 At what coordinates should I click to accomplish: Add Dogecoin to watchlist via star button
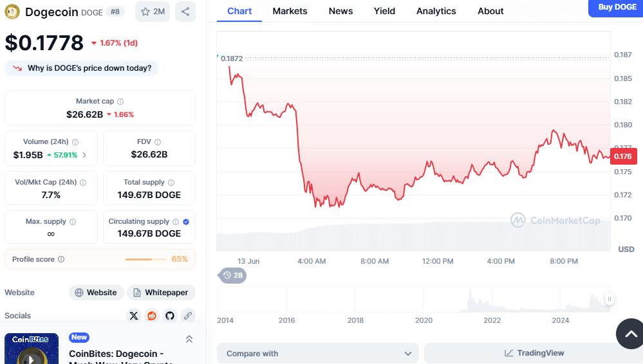coord(153,12)
